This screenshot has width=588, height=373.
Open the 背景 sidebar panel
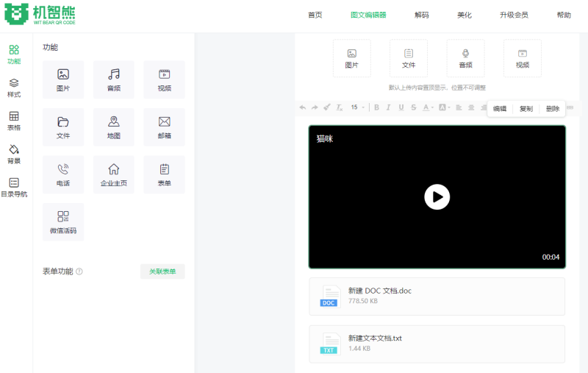14,154
